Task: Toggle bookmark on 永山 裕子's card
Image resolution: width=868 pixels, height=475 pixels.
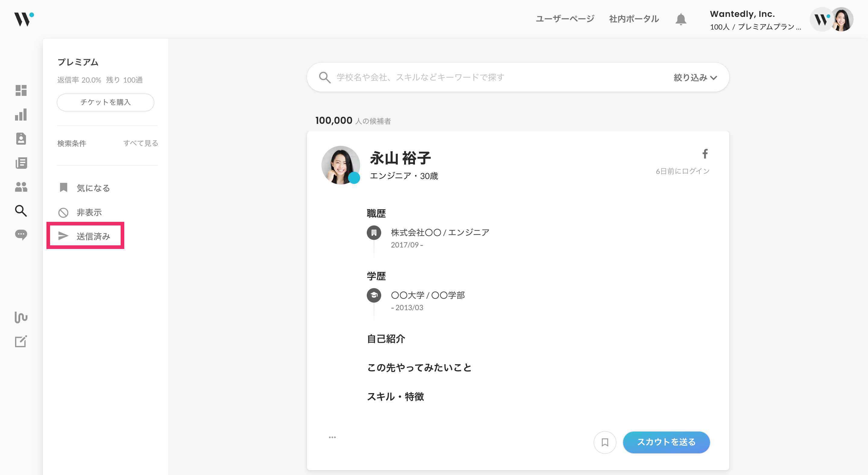Action: click(605, 442)
